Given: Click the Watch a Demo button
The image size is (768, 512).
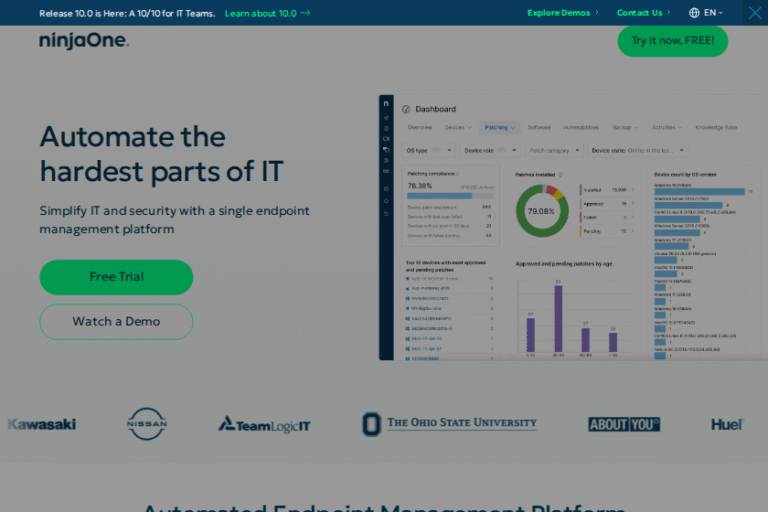Looking at the screenshot, I should point(116,322).
